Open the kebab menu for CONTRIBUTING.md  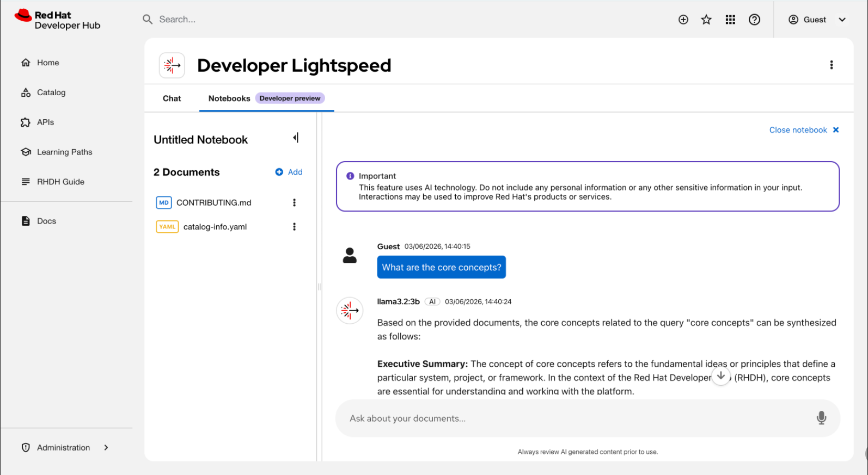point(294,202)
